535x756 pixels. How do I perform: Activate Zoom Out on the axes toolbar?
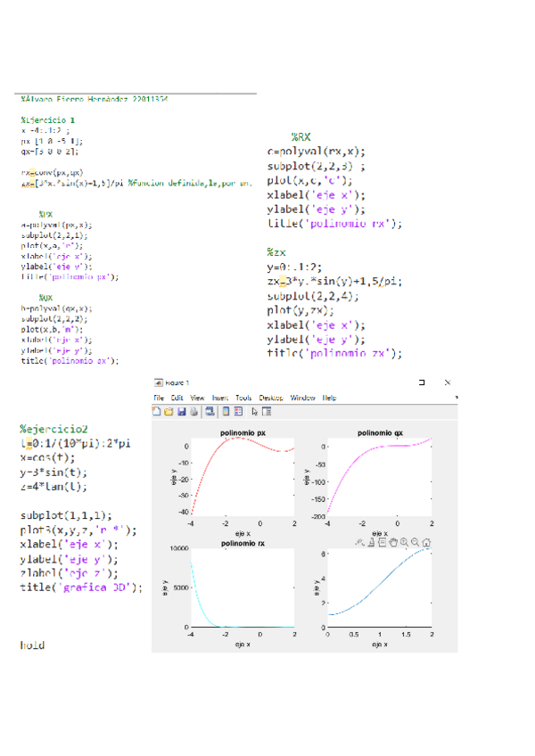tap(416, 541)
